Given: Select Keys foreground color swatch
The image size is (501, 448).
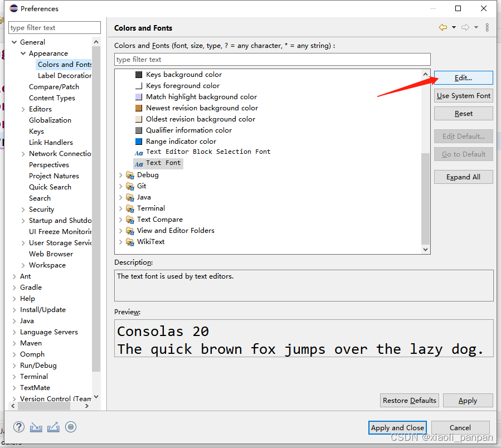Looking at the screenshot, I should click(139, 86).
